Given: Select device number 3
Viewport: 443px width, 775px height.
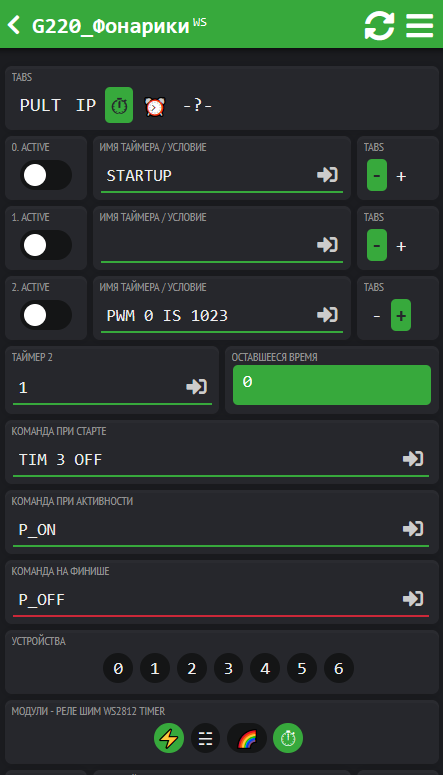Looking at the screenshot, I should [228, 668].
